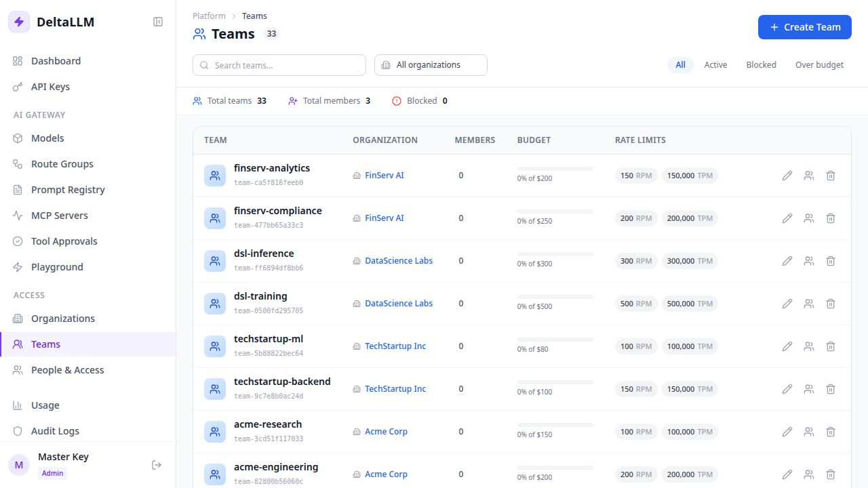
Task: Click Platform breadcrumb link
Action: tap(209, 16)
